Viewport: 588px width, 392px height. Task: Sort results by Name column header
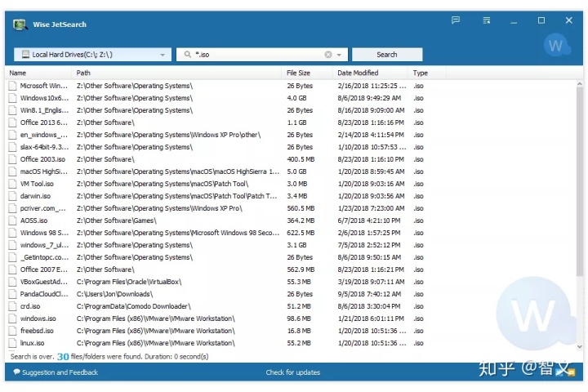(18, 73)
